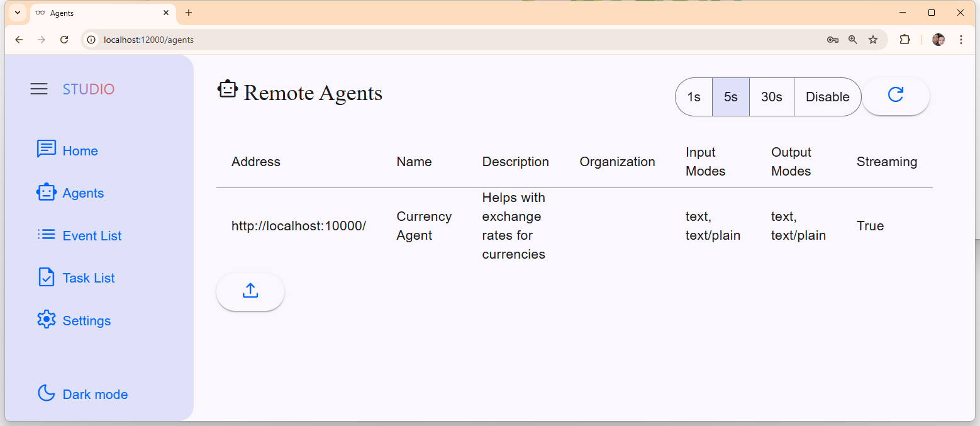Click the hamburger menu icon beside STUDIO
The height and width of the screenshot is (426, 980).
coord(39,89)
